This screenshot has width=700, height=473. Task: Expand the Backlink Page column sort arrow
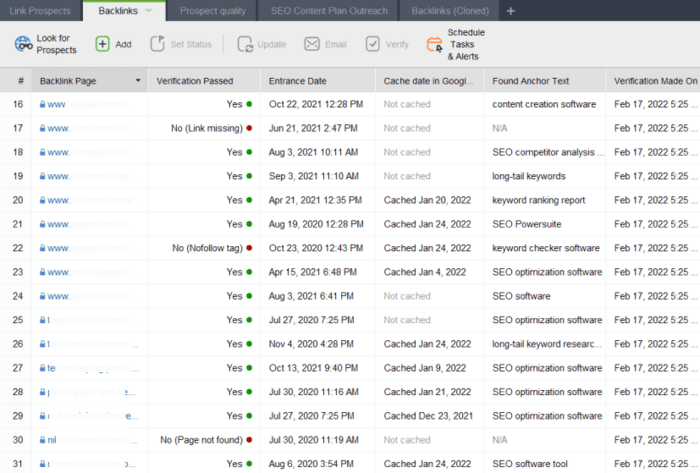(138, 80)
